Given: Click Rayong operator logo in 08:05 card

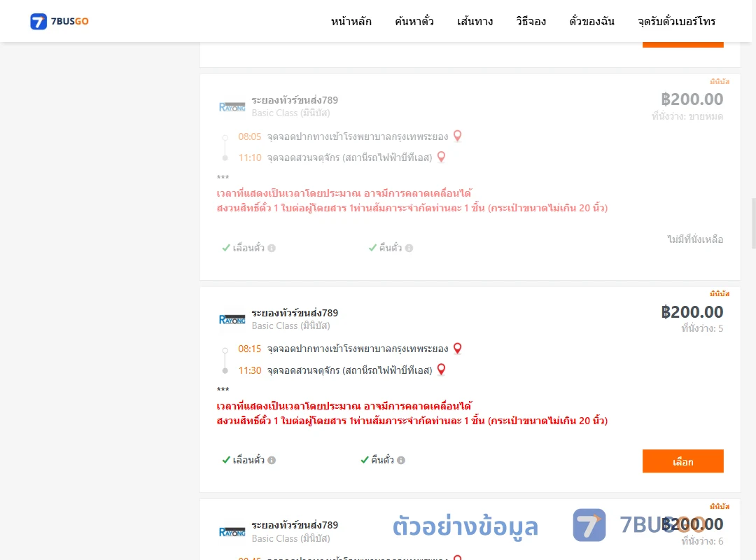Looking at the screenshot, I should point(232,106).
